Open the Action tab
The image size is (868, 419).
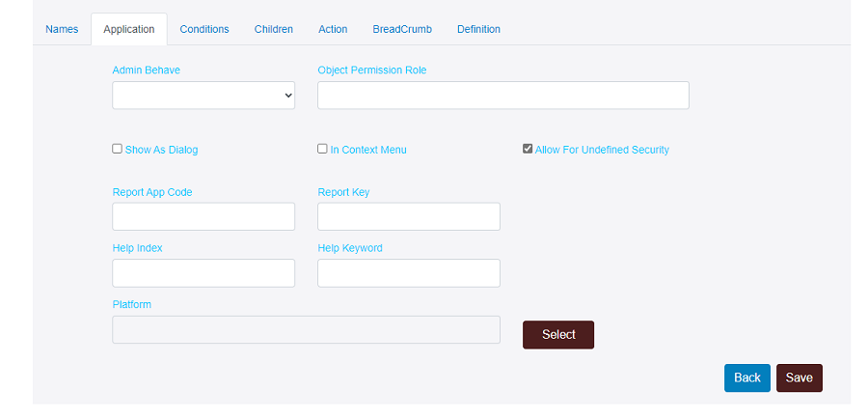[333, 29]
